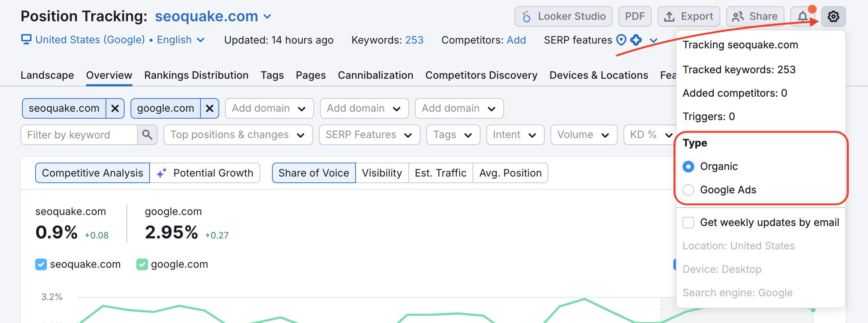Click the Export button
The width and height of the screenshot is (868, 323).
tap(689, 16)
